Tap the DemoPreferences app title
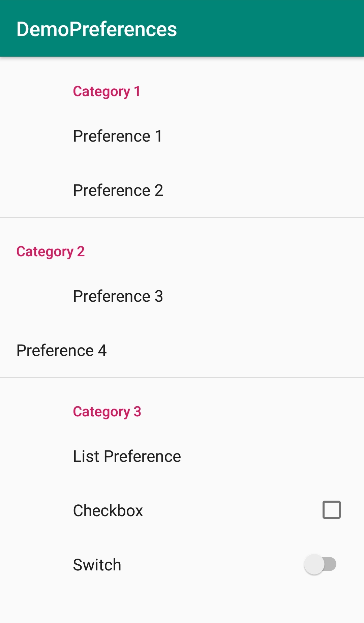The width and height of the screenshot is (364, 623). pyautogui.click(x=96, y=29)
